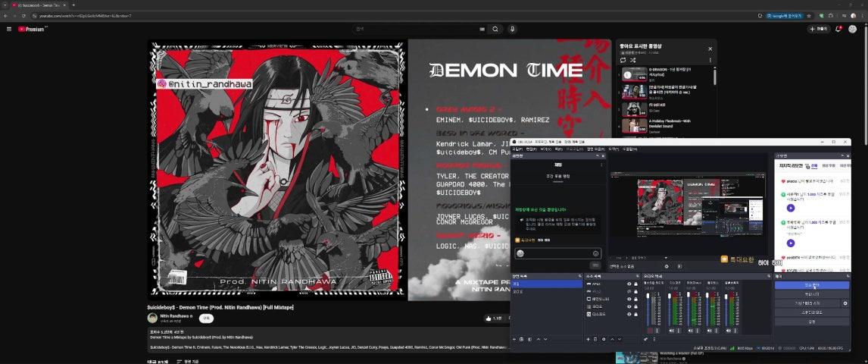The height and width of the screenshot is (364, 868).
Task: Open advanced audio properties in OBS mixer toolbar
Action: pyautogui.click(x=645, y=339)
